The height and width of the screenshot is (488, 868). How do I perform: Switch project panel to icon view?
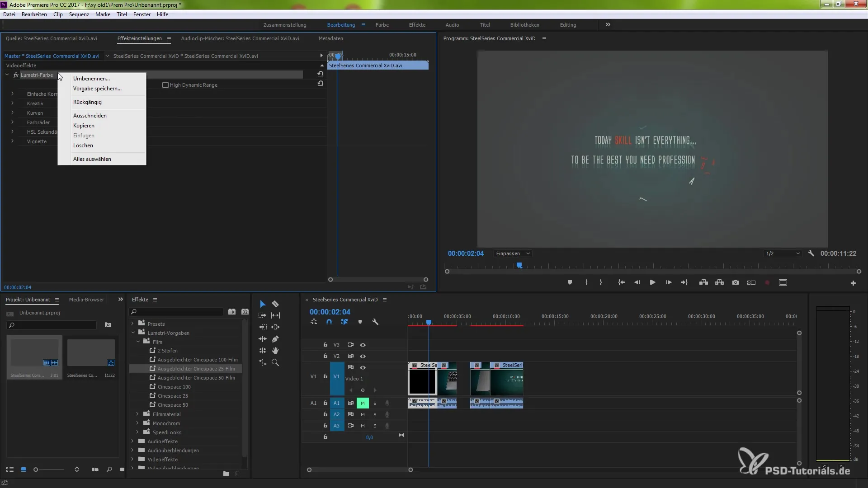point(24,469)
